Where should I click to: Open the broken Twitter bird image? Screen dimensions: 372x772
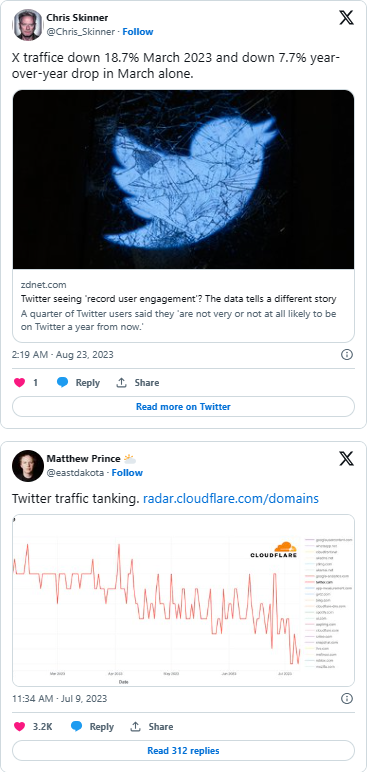click(x=183, y=180)
